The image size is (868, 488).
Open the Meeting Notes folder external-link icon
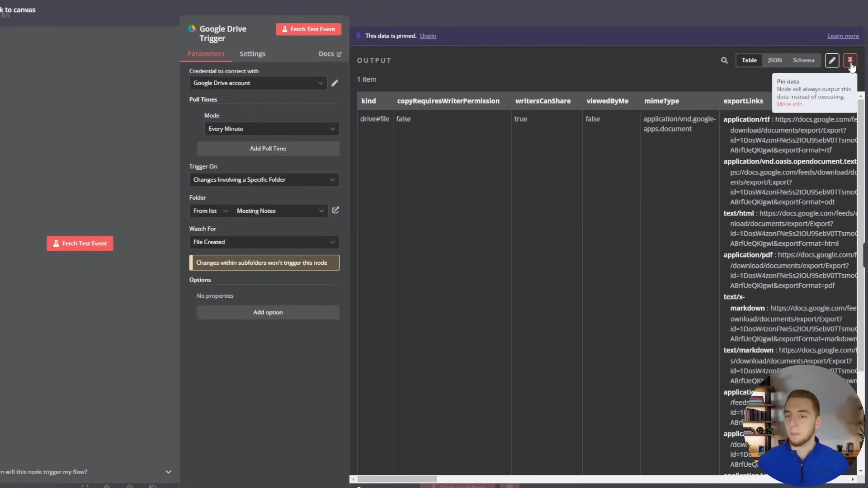pyautogui.click(x=335, y=211)
